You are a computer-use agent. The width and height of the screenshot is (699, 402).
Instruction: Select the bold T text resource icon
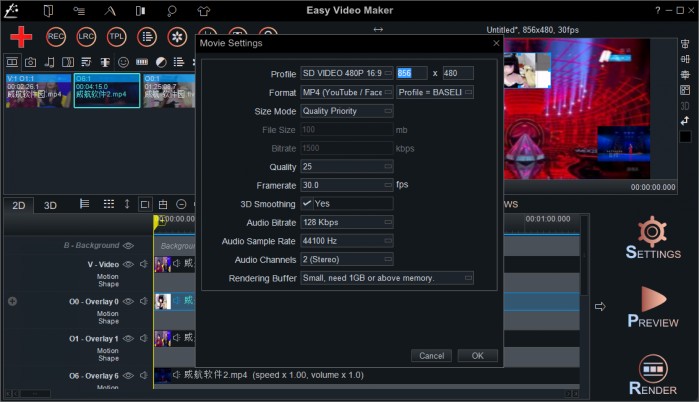(x=105, y=62)
